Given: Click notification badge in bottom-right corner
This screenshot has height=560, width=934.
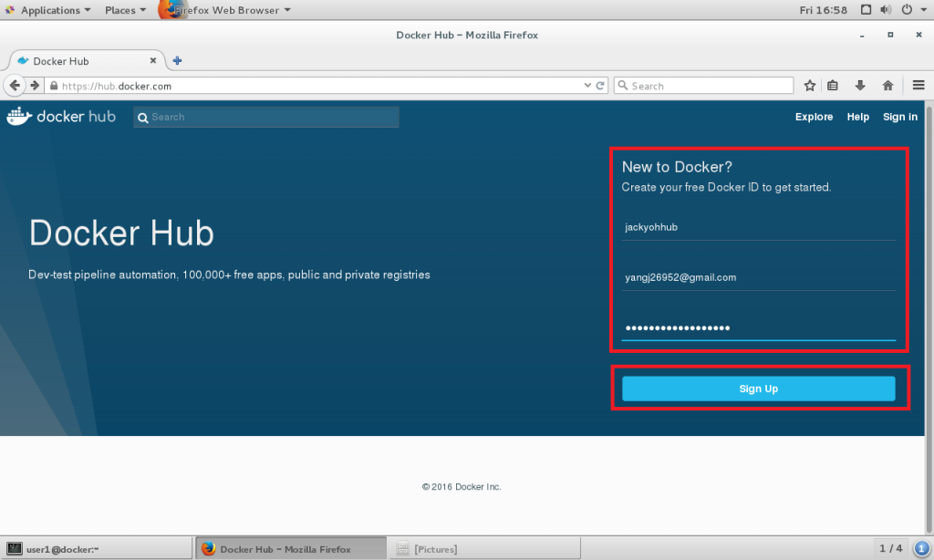Looking at the screenshot, I should (922, 549).
